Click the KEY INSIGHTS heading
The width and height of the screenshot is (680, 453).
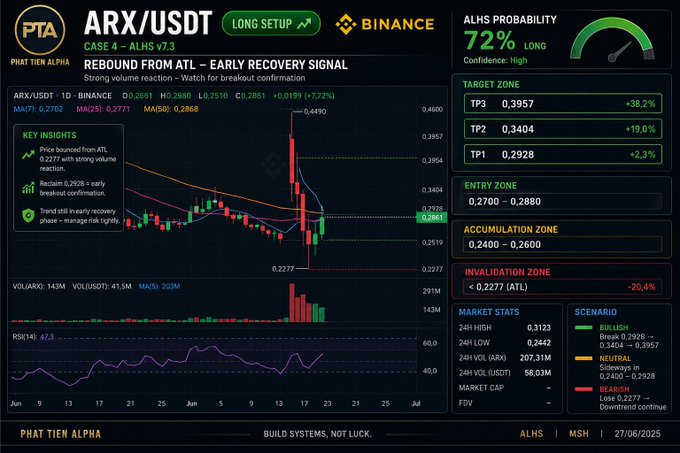point(49,135)
